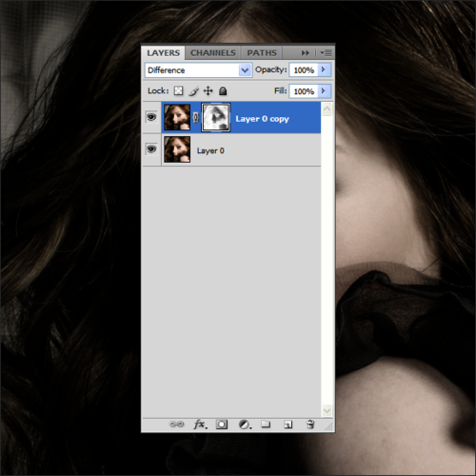Switch to the Paths tab

262,52
